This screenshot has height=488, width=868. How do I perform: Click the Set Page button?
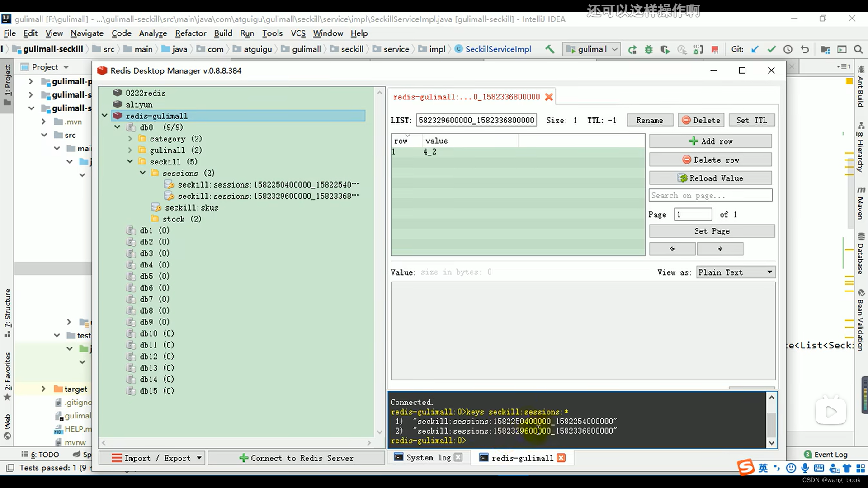point(712,231)
